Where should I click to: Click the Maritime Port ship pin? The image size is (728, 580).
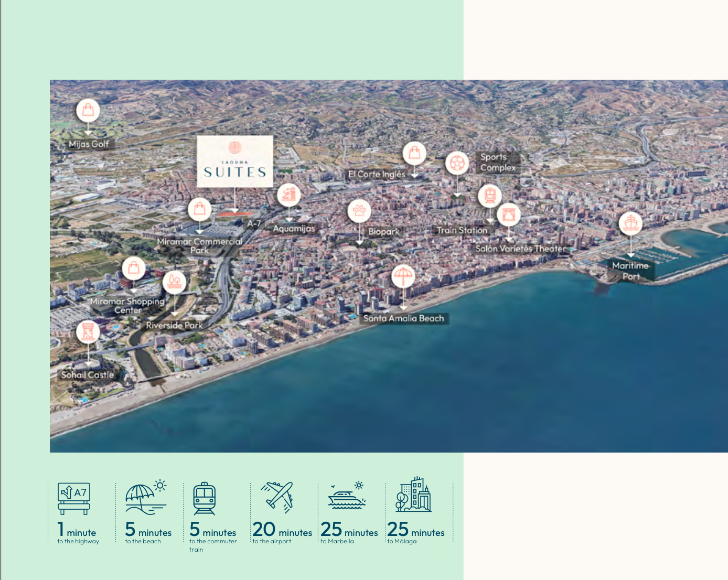(630, 223)
